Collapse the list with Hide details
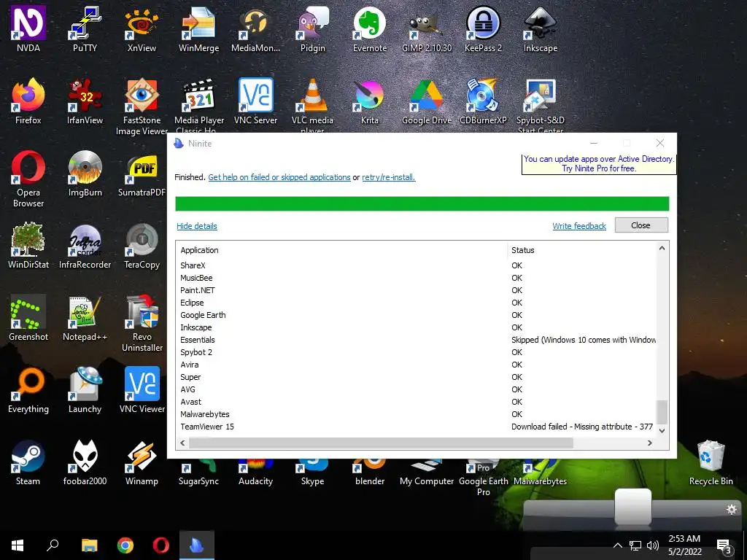Viewport: 747px width, 560px height. (x=197, y=226)
